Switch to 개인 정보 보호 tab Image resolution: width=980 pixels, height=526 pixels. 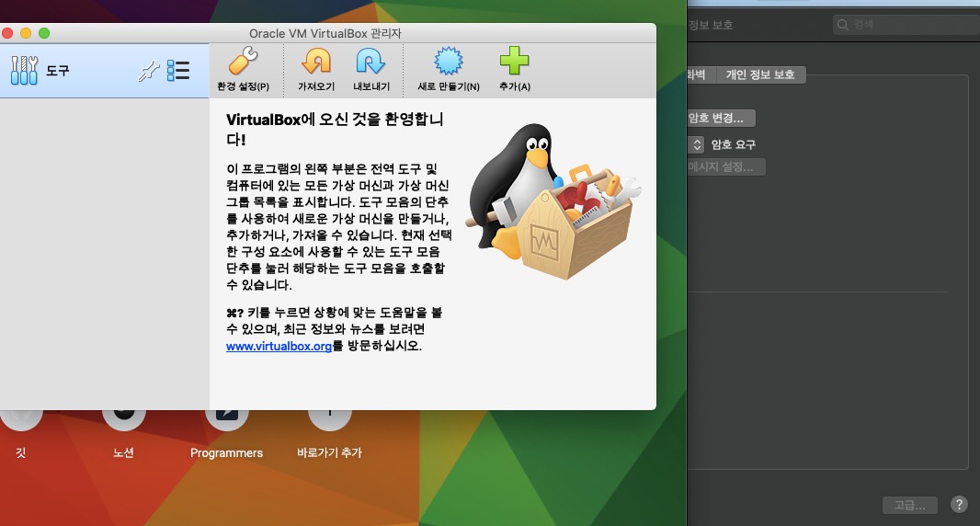point(760,74)
